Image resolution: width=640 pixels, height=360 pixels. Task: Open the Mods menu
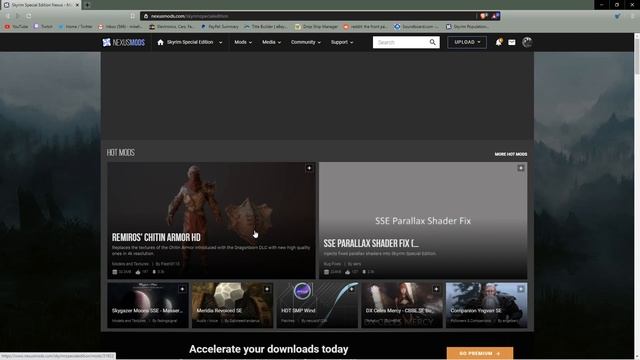tap(243, 42)
